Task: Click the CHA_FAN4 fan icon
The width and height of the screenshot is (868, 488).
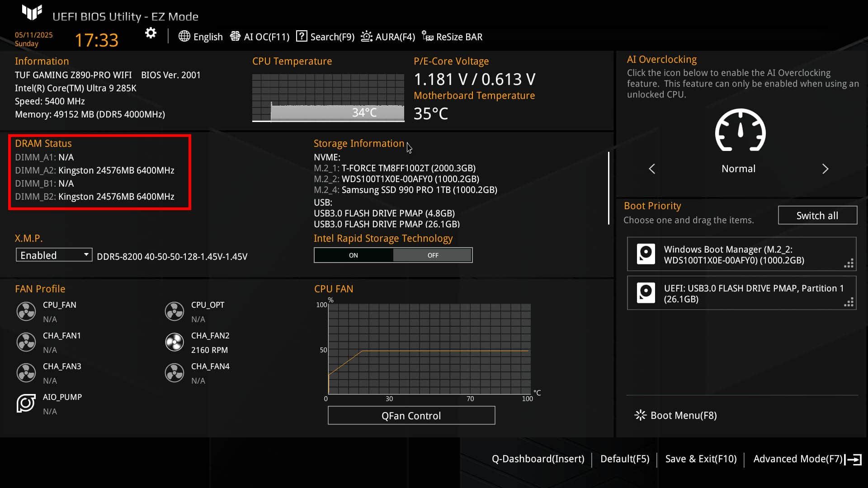Action: tap(175, 373)
